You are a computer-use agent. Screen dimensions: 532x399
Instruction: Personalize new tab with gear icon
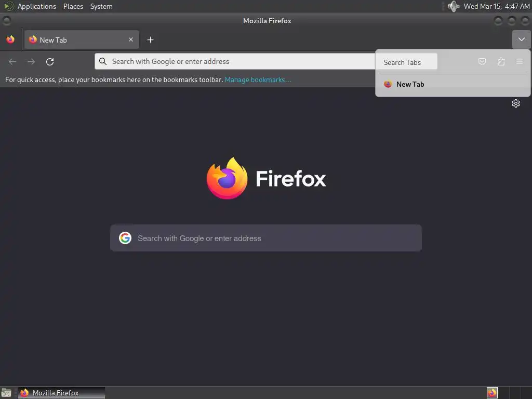pos(516,103)
